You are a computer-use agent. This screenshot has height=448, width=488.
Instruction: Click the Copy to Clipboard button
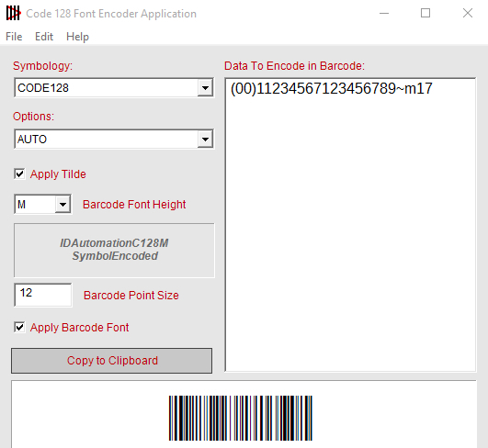[112, 361]
